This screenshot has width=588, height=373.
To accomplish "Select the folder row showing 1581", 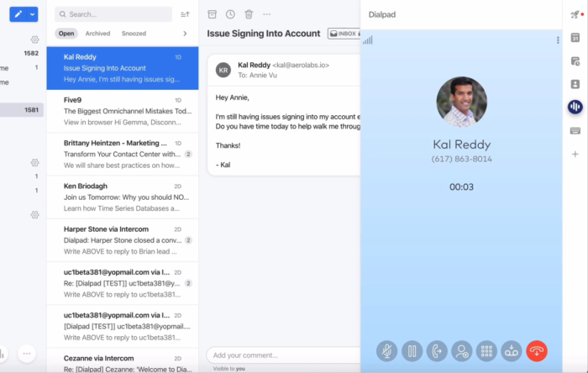I will [21, 110].
